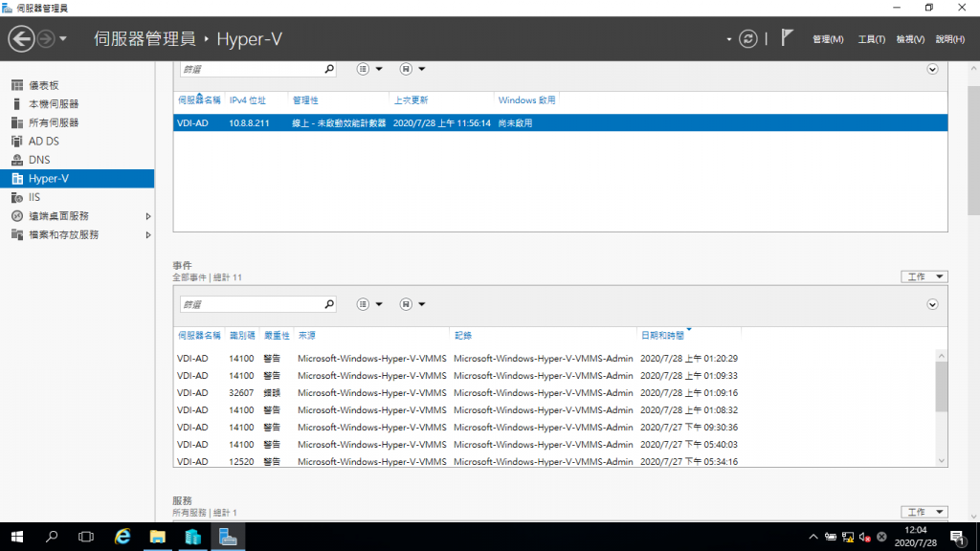Click the events filter input field
Image resolution: width=980 pixels, height=551 pixels.
click(x=252, y=304)
